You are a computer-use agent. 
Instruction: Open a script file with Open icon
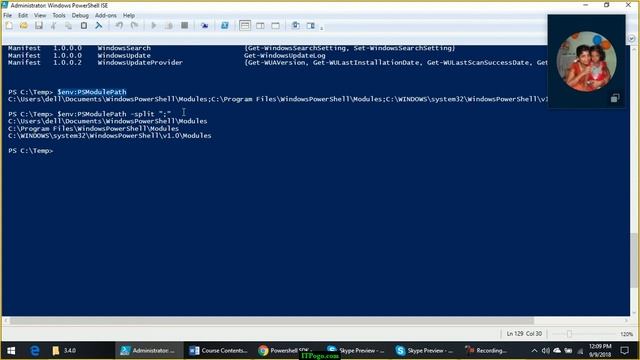click(x=24, y=26)
